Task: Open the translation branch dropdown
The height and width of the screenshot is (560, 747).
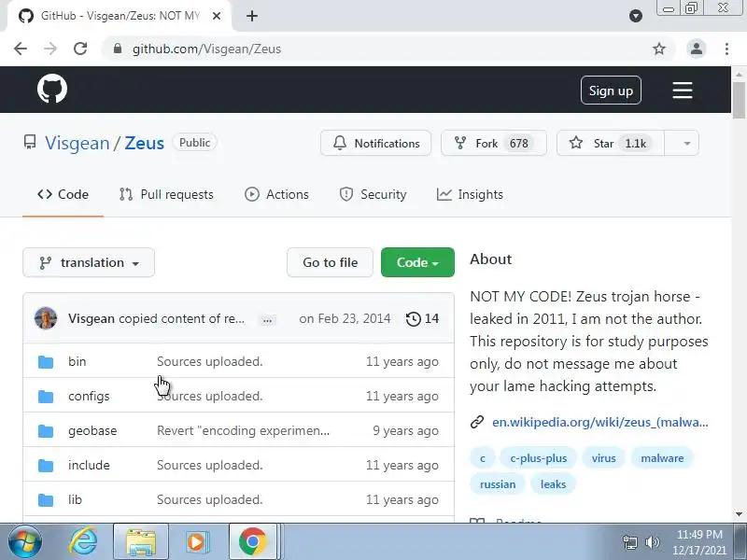Action: [89, 262]
